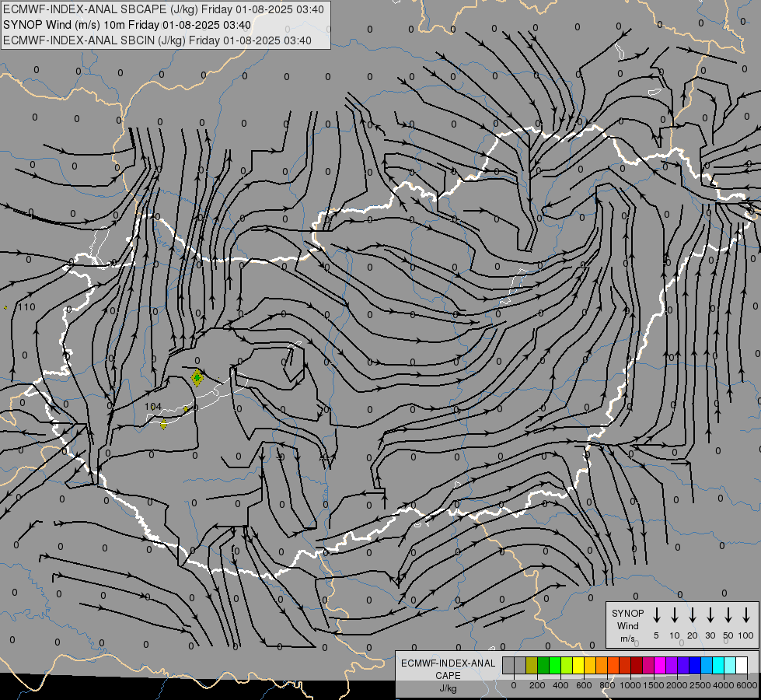Click the bright magenta CAPE legend swatch

click(660, 666)
